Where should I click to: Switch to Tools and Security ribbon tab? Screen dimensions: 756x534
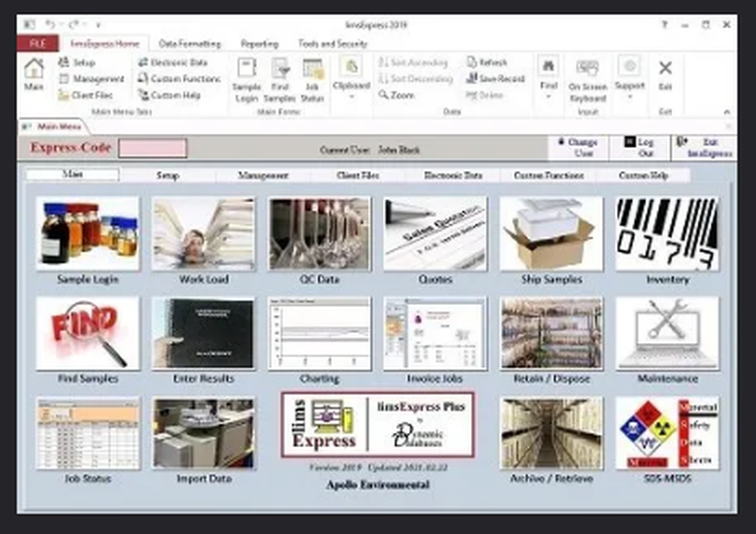[x=333, y=44]
